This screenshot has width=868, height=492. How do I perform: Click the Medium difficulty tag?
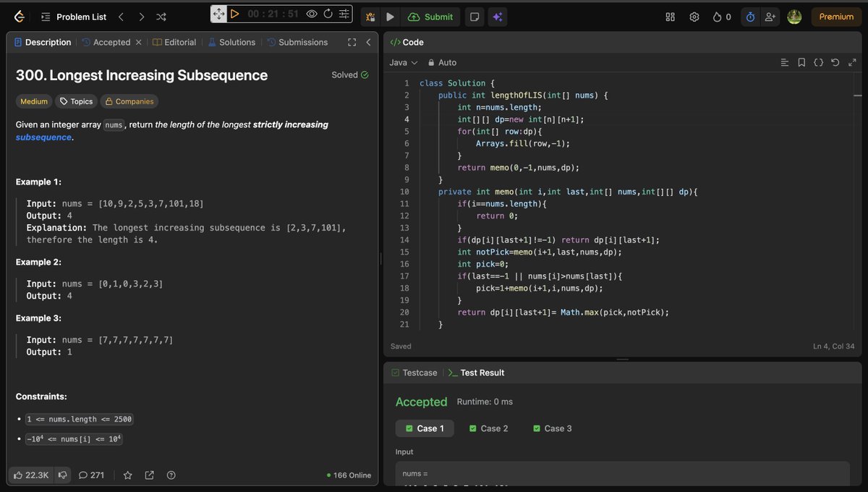coord(34,101)
